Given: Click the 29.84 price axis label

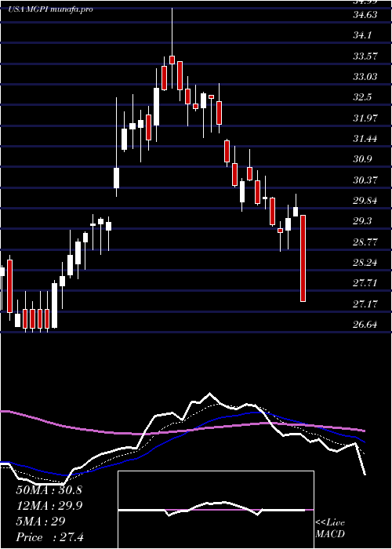Looking at the screenshot, I should tap(365, 201).
